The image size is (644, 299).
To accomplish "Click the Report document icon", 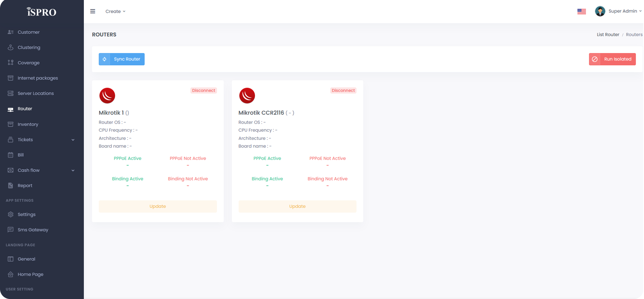I will point(10,185).
